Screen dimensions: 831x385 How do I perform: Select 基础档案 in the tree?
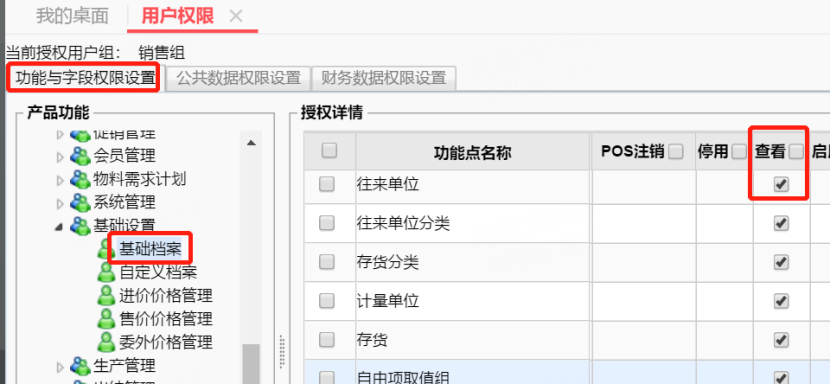pyautogui.click(x=150, y=249)
